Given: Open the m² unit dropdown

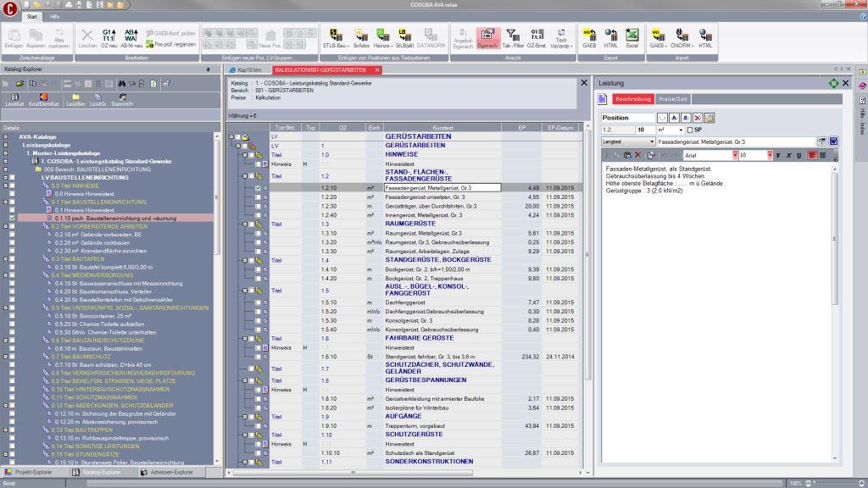Looking at the screenshot, I should click(x=680, y=130).
